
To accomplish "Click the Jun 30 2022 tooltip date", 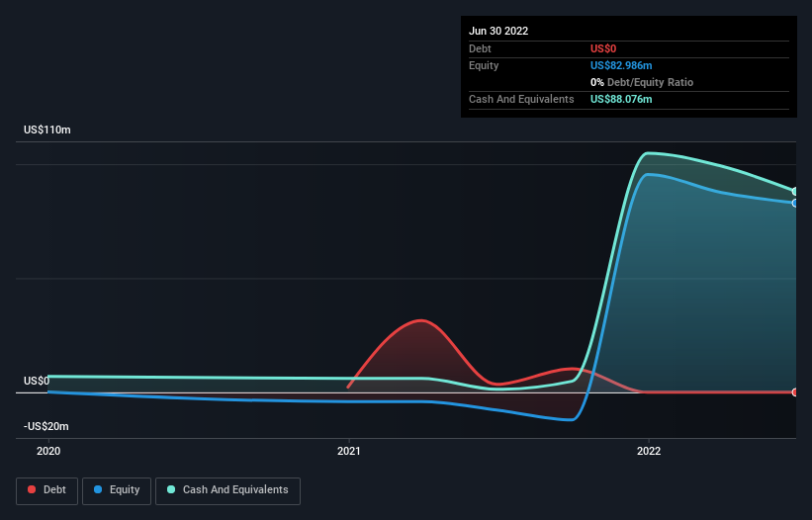I will pos(498,31).
